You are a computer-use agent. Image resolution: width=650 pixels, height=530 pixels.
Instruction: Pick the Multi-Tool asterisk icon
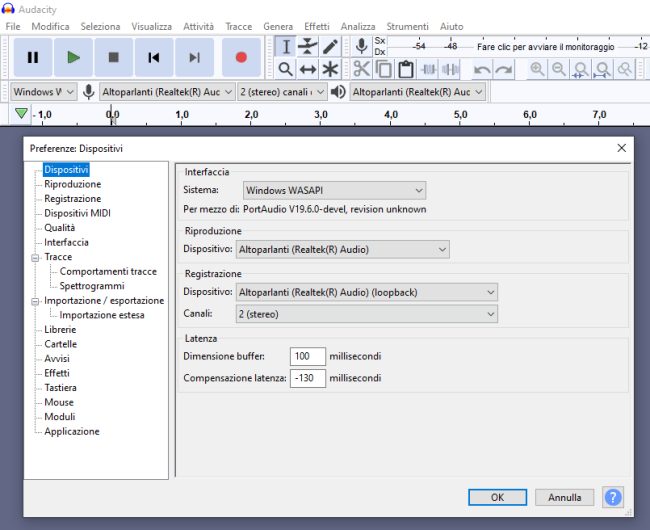pos(330,69)
